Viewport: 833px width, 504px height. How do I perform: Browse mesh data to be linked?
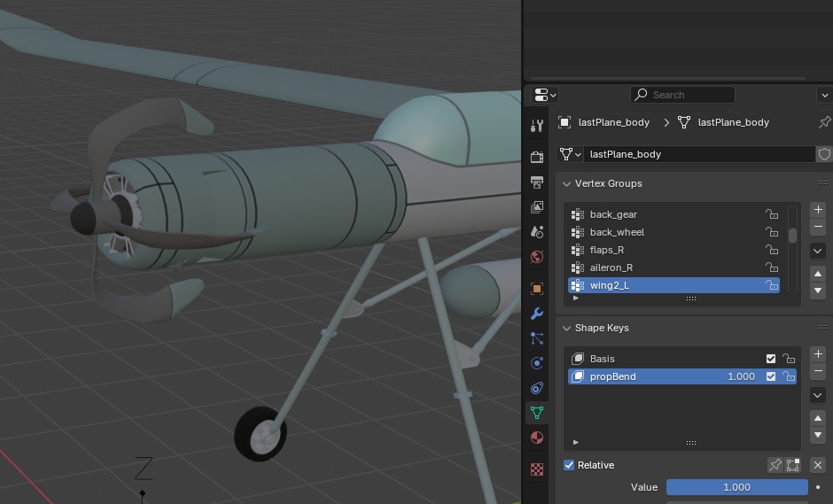point(570,154)
